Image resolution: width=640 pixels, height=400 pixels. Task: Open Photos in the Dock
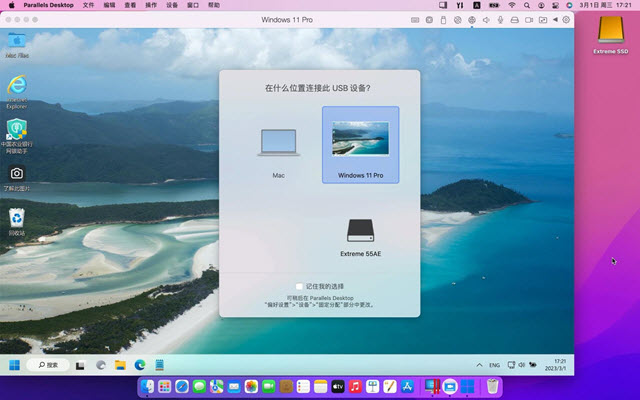tap(251, 386)
